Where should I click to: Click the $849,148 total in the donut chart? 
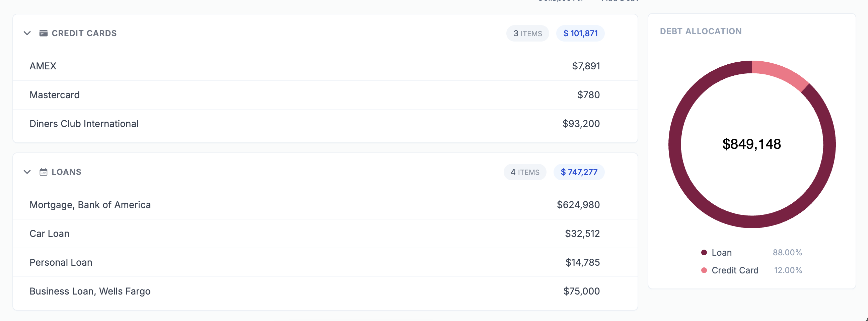tap(752, 144)
